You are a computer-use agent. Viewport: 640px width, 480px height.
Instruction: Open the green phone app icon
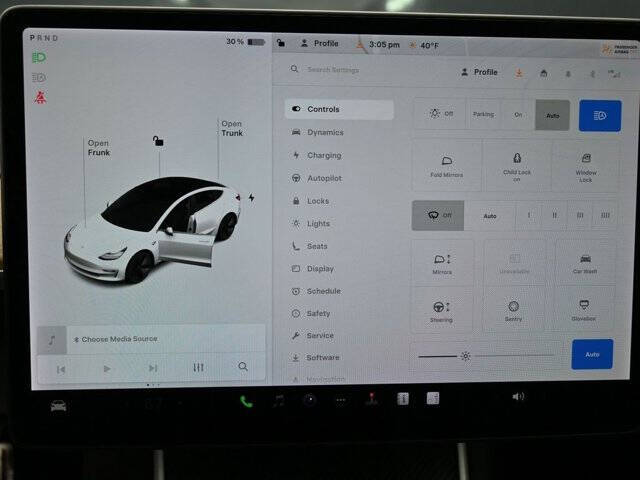(246, 402)
